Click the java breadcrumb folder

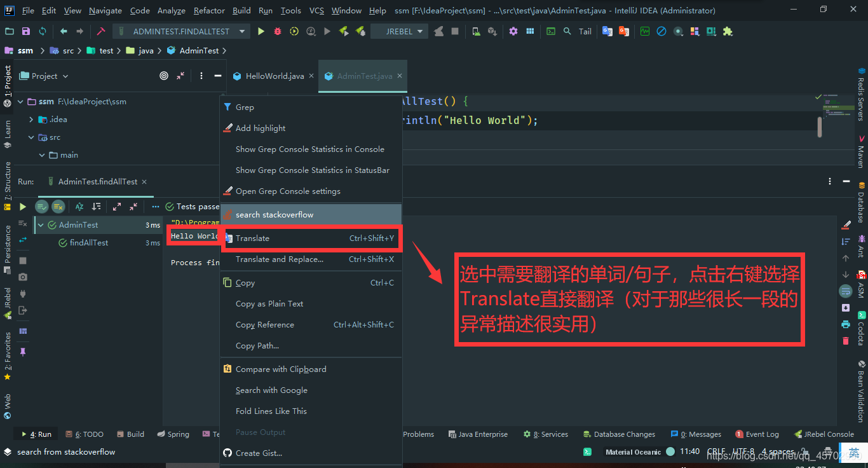pos(140,50)
